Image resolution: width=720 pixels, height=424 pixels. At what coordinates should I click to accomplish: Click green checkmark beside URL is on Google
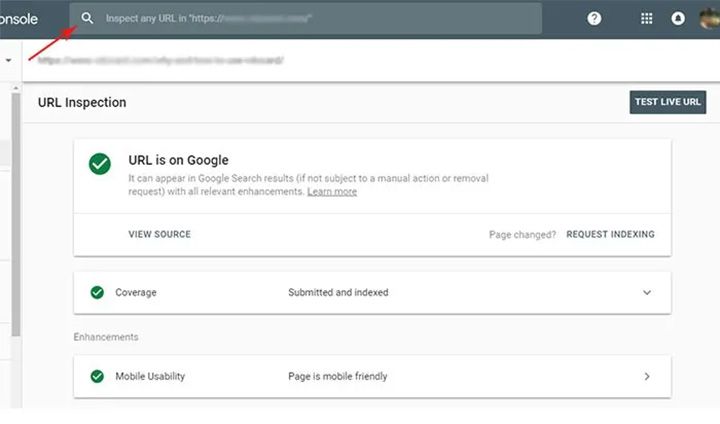point(100,164)
